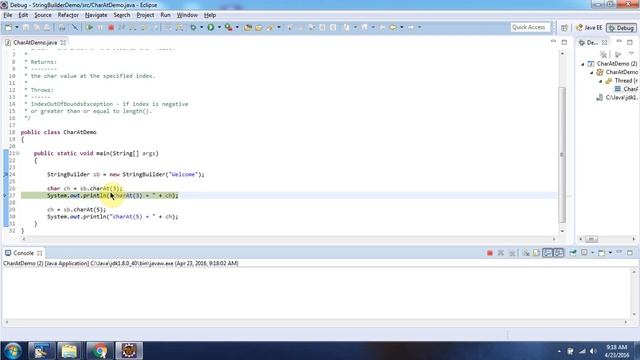Click the line 27 instruction pointer marker

(x=5, y=196)
